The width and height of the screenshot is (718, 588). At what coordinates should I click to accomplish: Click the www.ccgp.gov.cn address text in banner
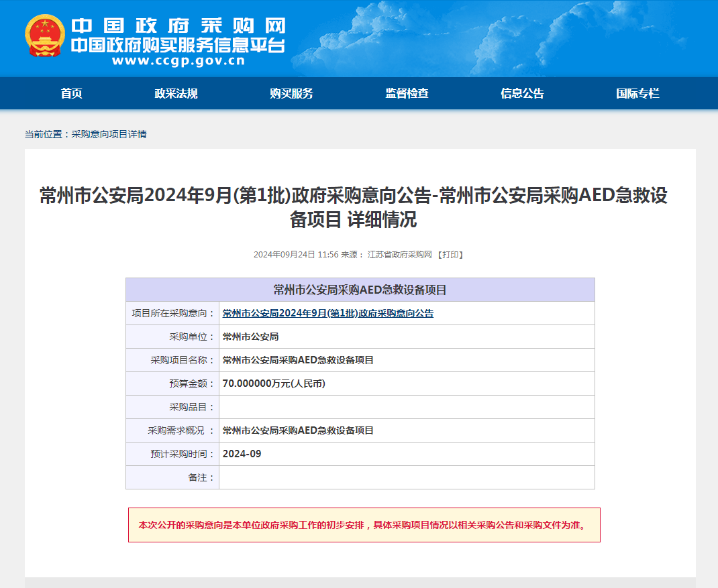click(178, 61)
